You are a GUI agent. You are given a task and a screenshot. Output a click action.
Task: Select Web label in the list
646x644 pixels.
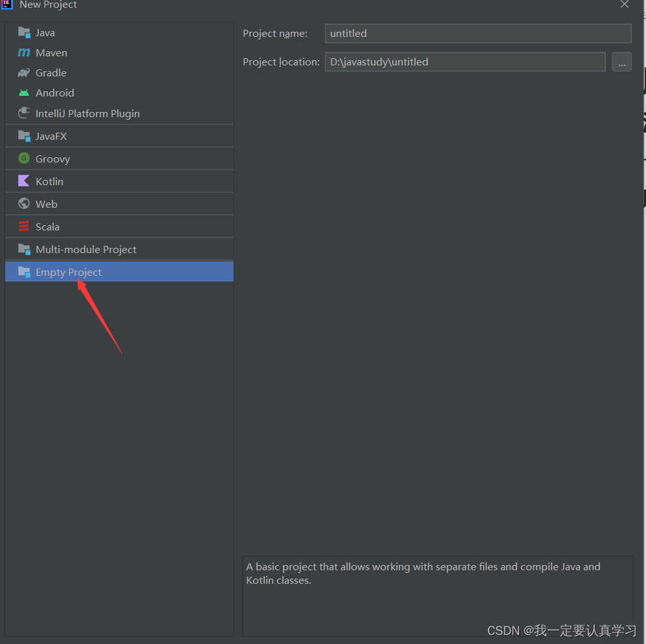pyautogui.click(x=46, y=205)
